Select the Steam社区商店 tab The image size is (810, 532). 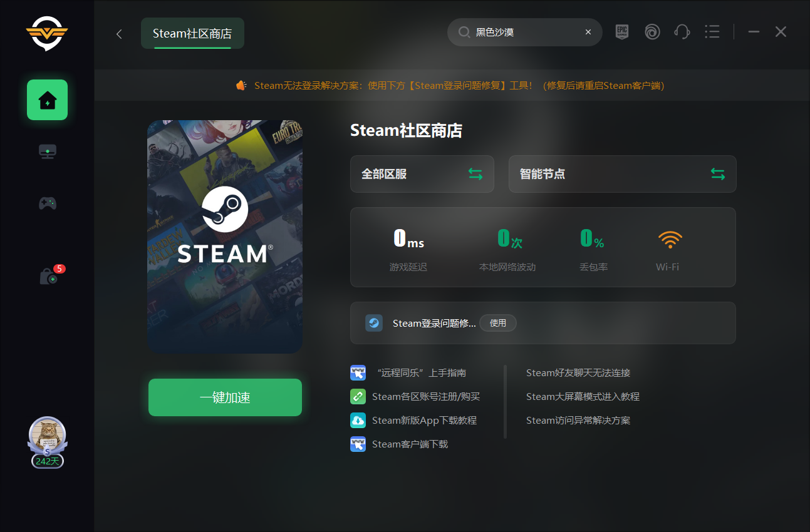click(x=192, y=33)
